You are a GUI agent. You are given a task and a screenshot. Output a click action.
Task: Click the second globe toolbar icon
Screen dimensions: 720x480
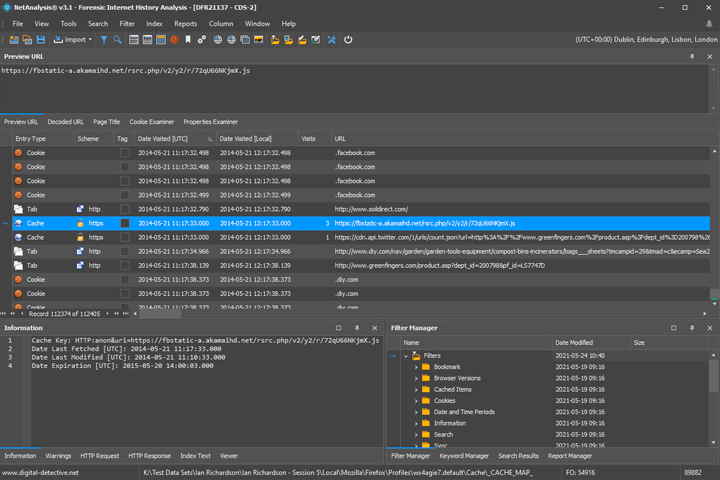(231, 40)
